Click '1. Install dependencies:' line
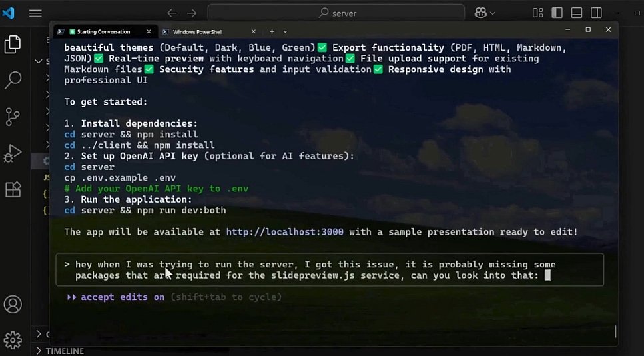Image resolution: width=644 pixels, height=356 pixels. click(x=131, y=124)
